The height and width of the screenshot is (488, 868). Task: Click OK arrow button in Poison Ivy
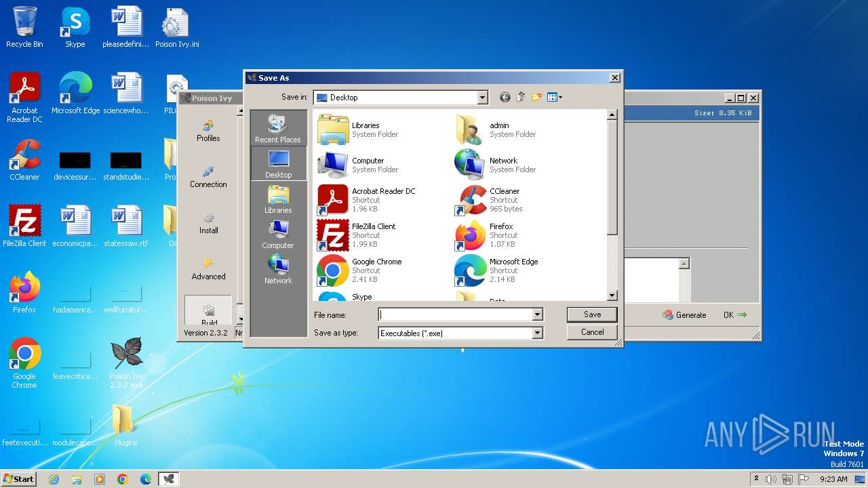coord(735,315)
